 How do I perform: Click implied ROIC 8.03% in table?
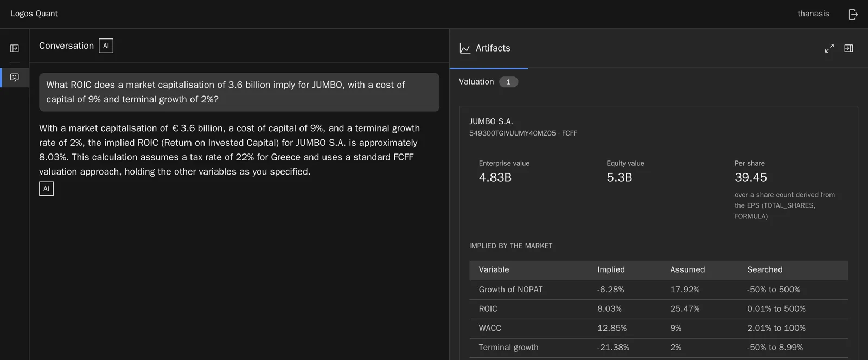(x=609, y=309)
